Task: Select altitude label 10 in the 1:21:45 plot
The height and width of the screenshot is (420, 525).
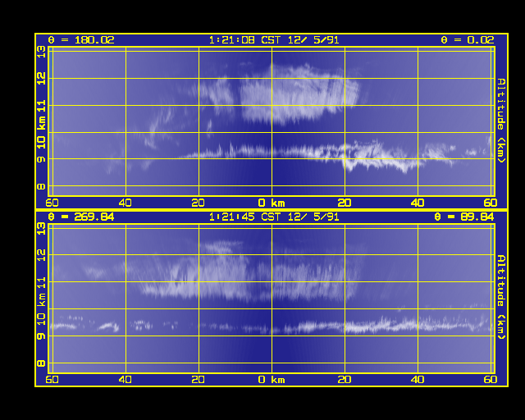Action: pyautogui.click(x=41, y=319)
